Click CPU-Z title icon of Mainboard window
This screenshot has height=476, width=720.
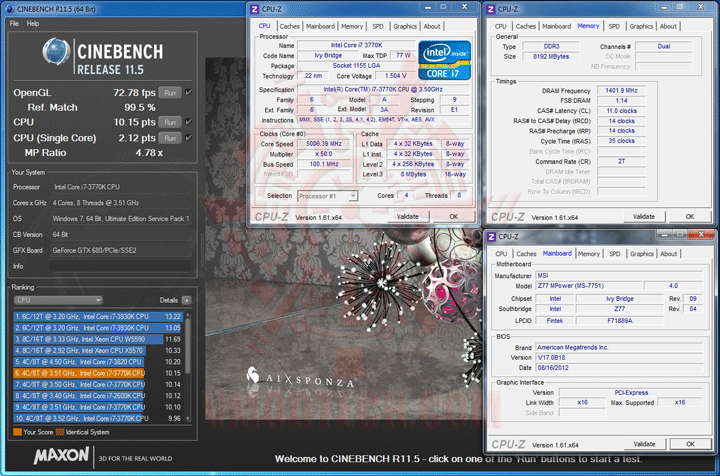click(x=491, y=237)
